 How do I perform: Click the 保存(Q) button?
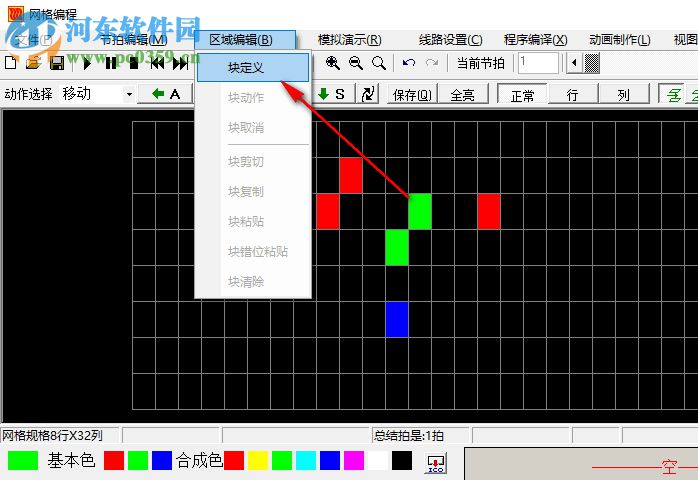412,94
